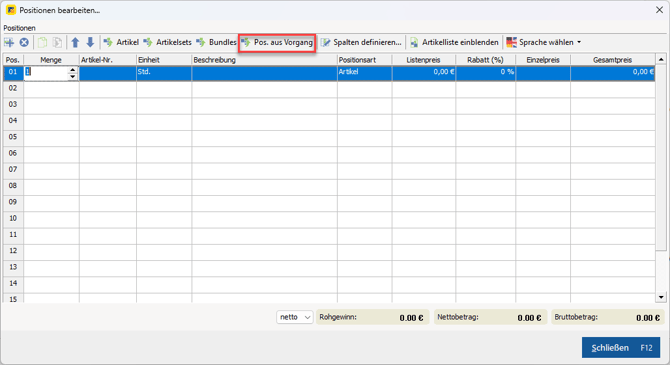Click the Bruttobetrag value field

click(608, 318)
